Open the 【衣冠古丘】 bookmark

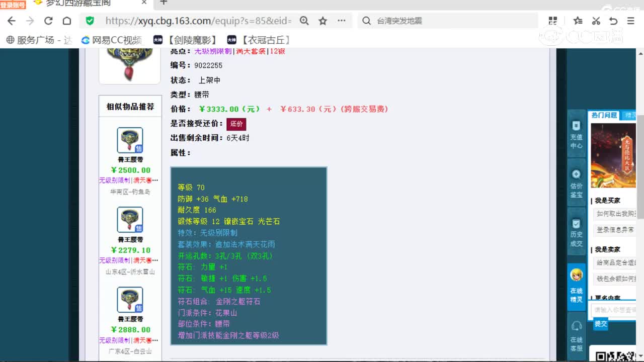point(260,40)
